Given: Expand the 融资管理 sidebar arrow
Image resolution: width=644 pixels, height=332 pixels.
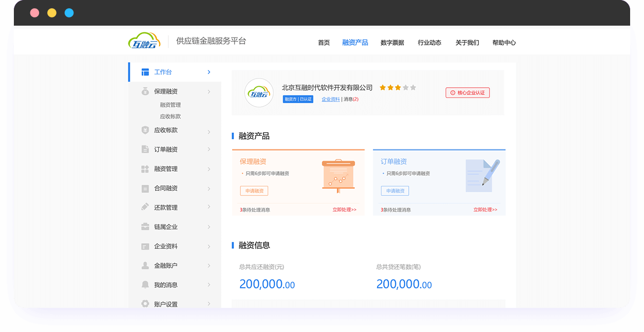Looking at the screenshot, I should coord(209,169).
